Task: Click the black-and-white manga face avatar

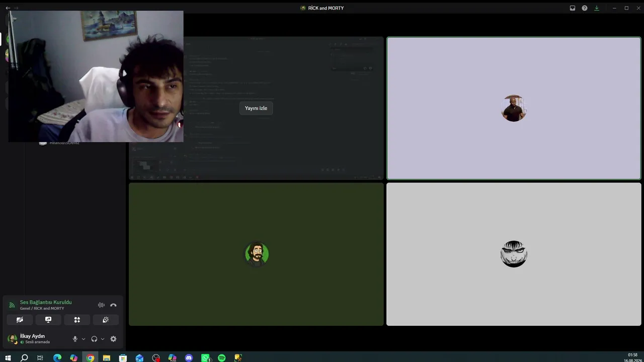Action: click(x=514, y=254)
